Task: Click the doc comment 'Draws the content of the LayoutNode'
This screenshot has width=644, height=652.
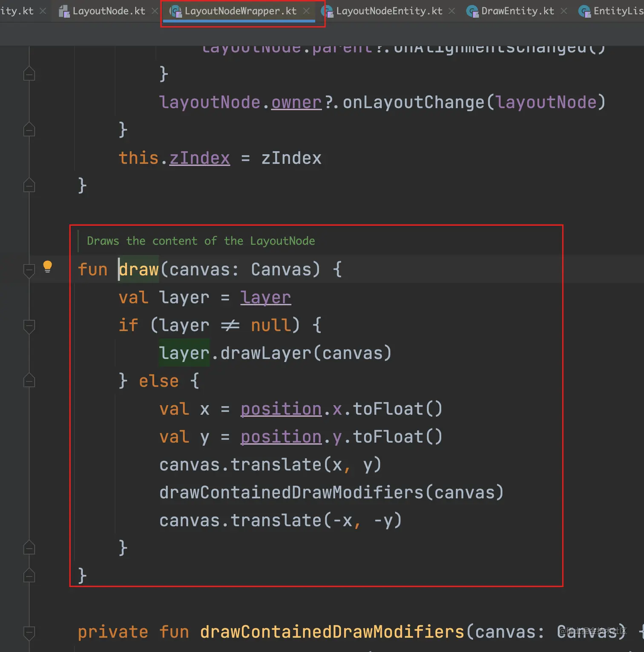Action: [201, 241]
